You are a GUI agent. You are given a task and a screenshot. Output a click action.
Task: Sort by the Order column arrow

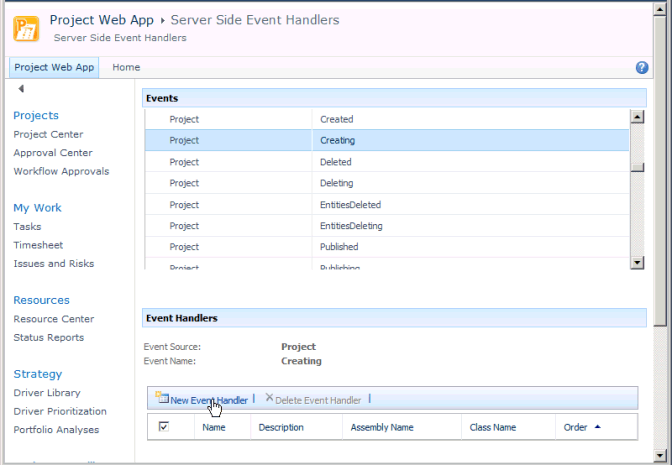click(597, 427)
